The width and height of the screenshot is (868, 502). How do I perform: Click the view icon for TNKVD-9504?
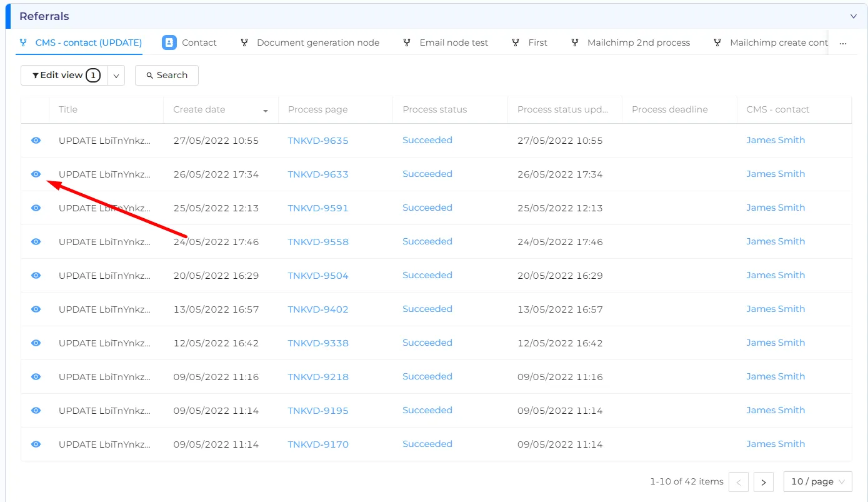[x=36, y=276]
